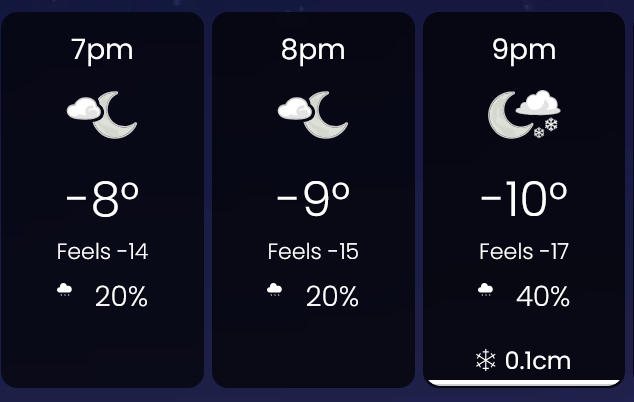
Task: Select the 9pm hour label
Action: [524, 50]
